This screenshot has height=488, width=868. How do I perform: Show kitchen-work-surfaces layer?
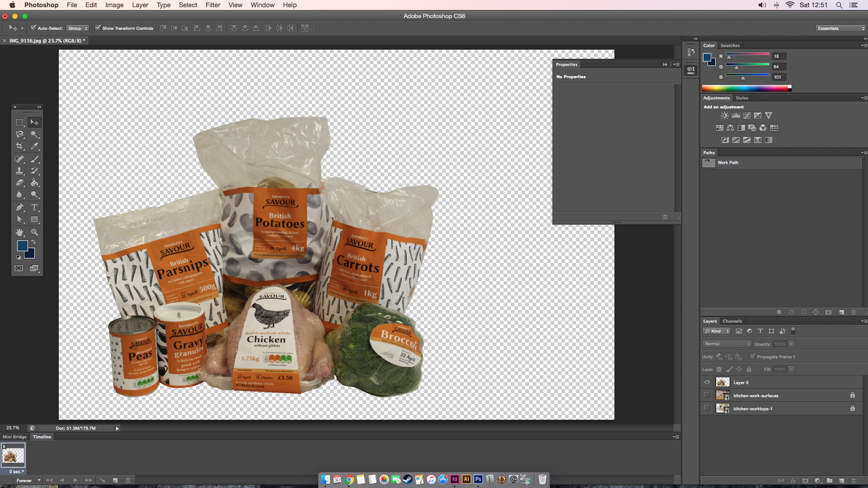[x=707, y=395]
